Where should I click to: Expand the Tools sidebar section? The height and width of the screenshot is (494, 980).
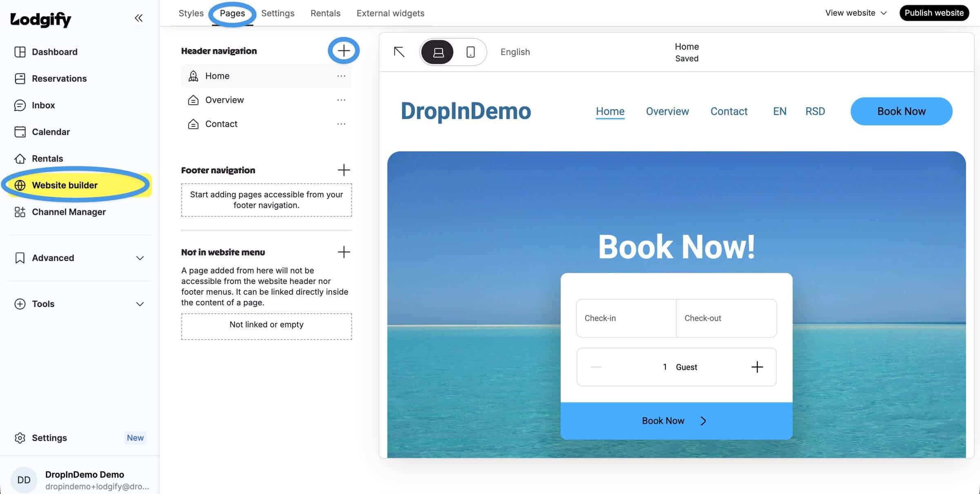click(x=80, y=304)
